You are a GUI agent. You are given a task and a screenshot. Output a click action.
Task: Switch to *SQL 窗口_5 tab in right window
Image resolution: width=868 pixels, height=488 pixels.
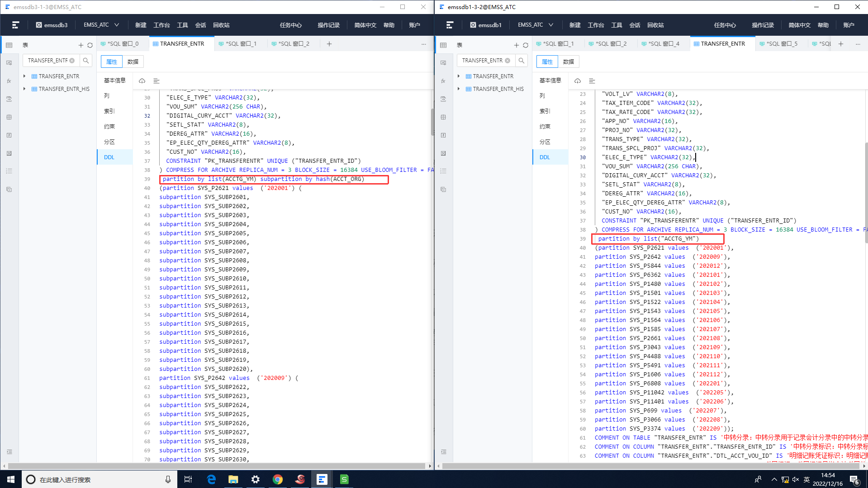click(778, 44)
